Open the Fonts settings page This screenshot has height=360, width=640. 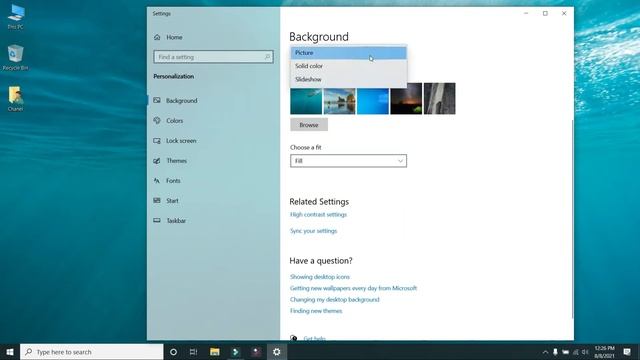tap(173, 180)
